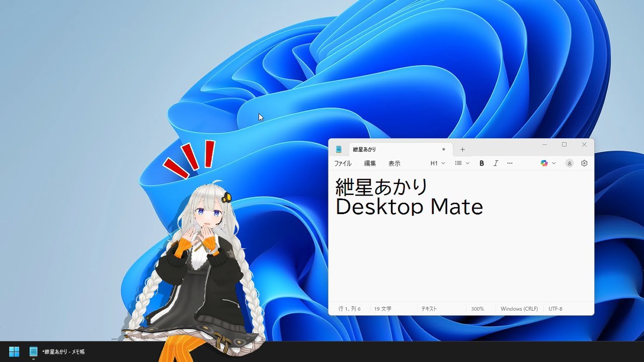Click the 行 1、列 6 status entry
This screenshot has height=362, width=644.
click(x=349, y=309)
